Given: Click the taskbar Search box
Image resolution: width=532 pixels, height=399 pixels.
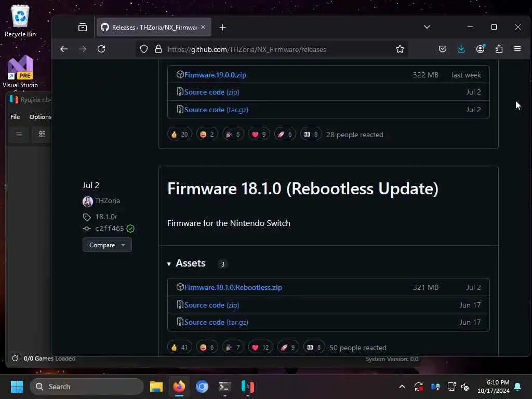Looking at the screenshot, I should tap(87, 387).
